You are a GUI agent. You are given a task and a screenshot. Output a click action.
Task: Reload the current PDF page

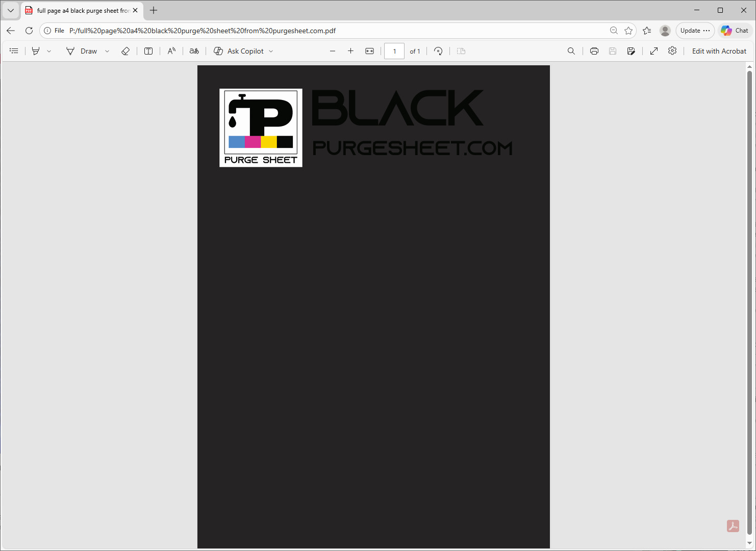point(29,31)
